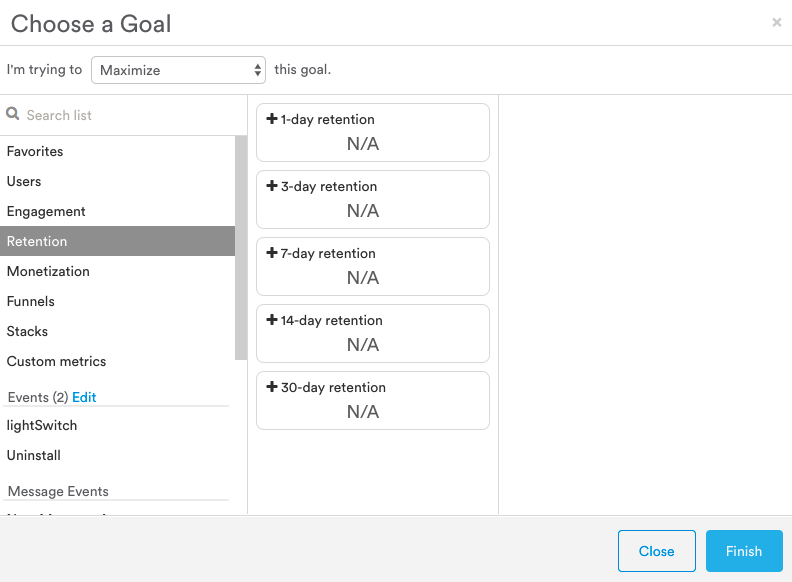Select the Favorites category
792x582 pixels.
(35, 152)
